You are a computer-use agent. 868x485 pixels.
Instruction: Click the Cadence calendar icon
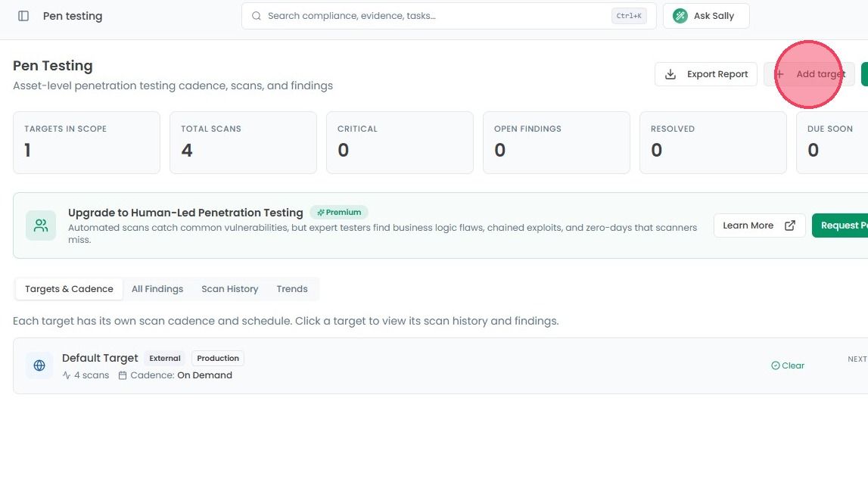(x=123, y=375)
